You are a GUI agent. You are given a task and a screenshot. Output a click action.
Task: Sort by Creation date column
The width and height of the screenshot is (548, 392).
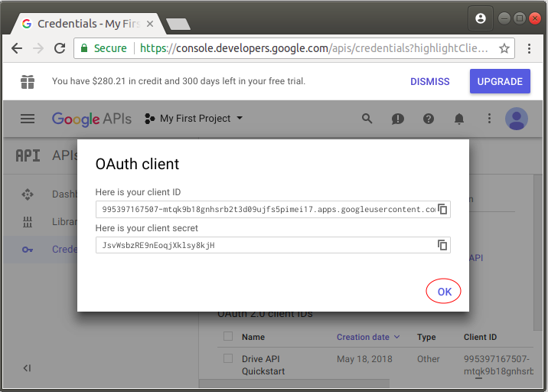[x=367, y=337]
